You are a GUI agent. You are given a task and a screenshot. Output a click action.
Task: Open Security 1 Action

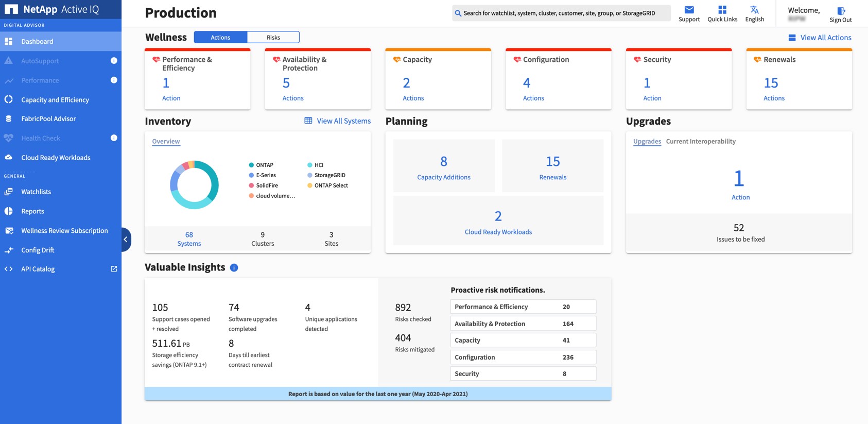click(652, 90)
